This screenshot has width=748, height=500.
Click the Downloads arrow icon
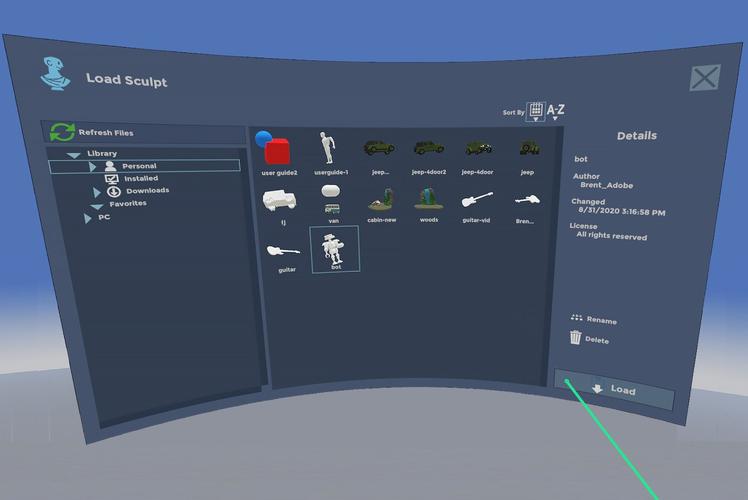(113, 191)
